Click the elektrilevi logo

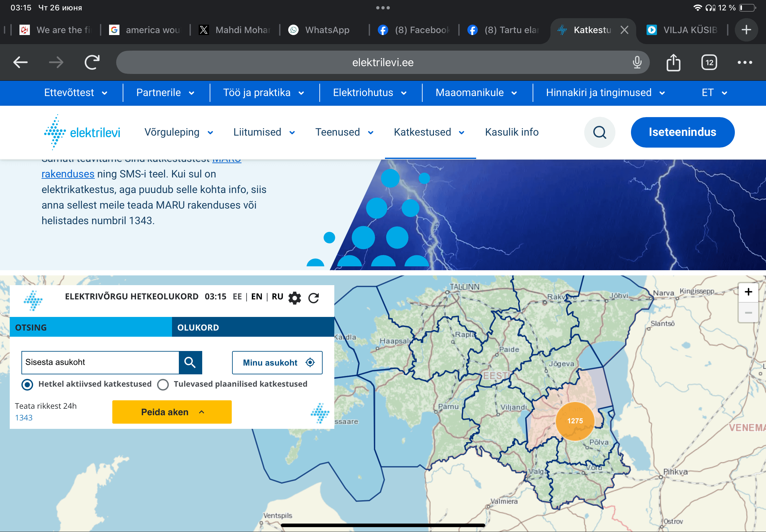click(x=82, y=132)
